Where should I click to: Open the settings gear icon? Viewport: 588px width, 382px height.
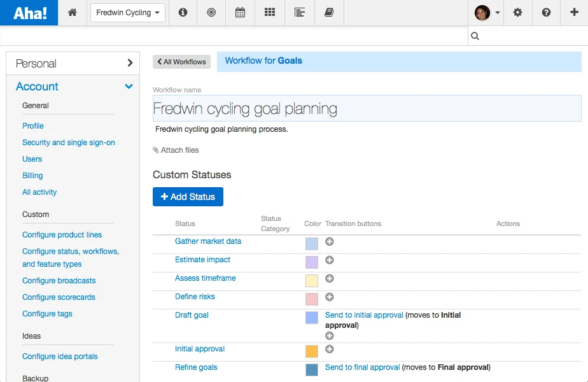pos(517,12)
